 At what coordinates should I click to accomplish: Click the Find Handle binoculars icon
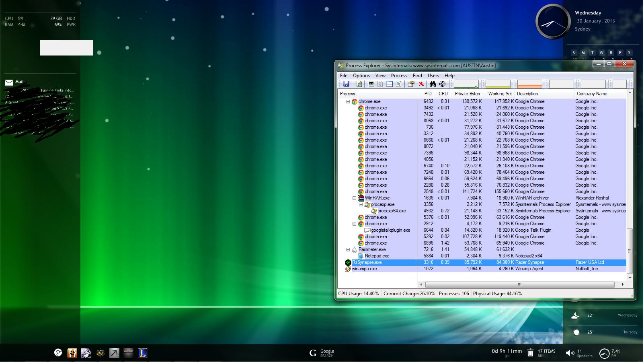coord(433,84)
